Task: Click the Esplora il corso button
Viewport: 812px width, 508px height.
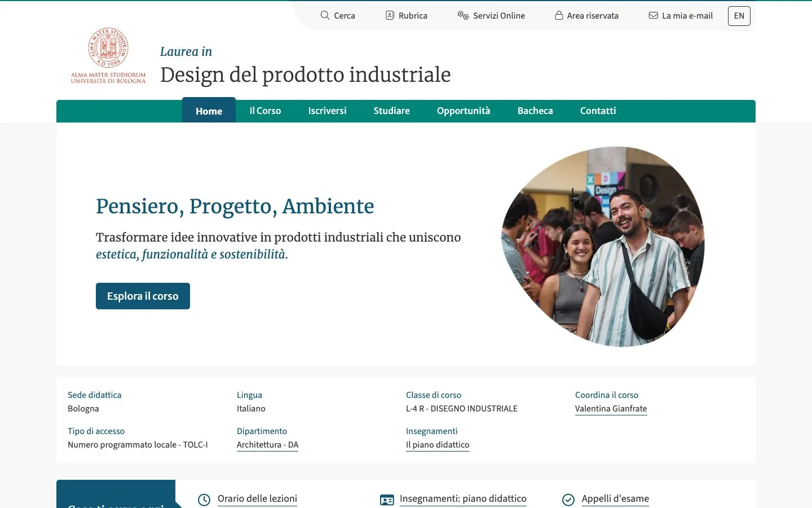Action: coord(143,296)
